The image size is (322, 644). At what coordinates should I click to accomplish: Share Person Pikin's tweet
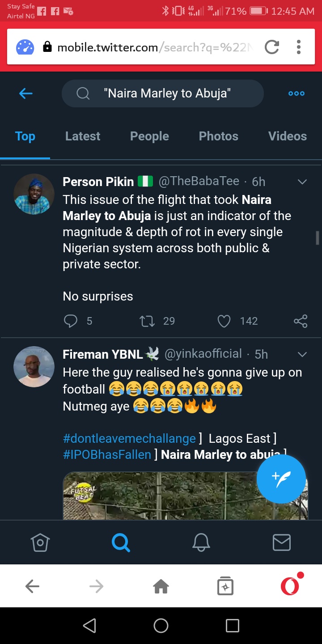301,321
